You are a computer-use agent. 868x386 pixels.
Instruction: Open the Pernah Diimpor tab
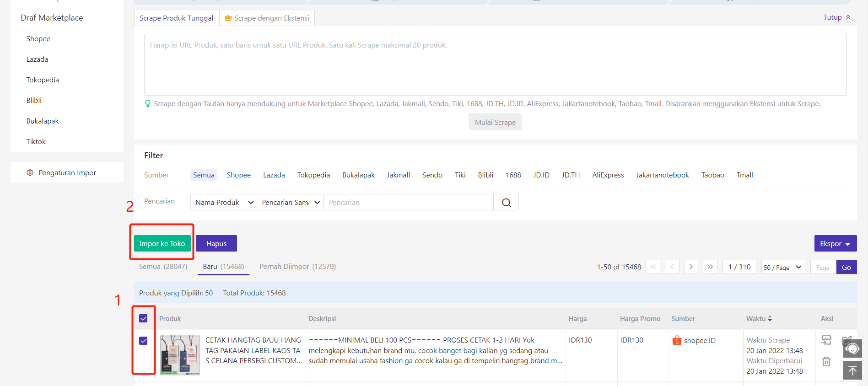(x=297, y=267)
